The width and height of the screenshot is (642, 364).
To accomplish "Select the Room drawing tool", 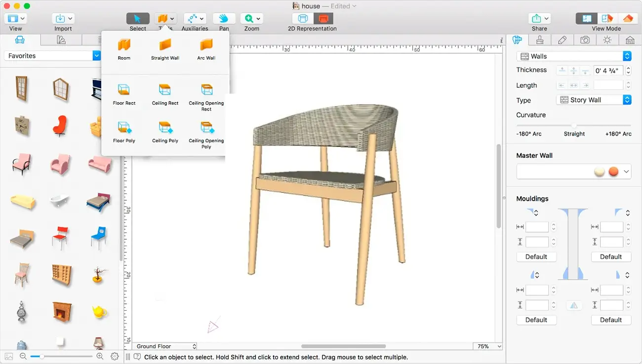I will 124,48.
